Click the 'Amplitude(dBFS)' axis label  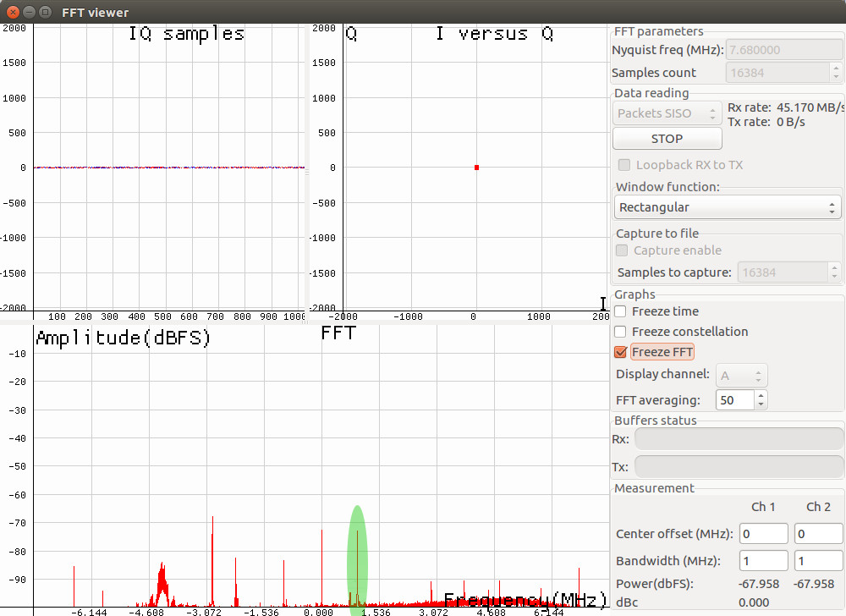tap(123, 338)
